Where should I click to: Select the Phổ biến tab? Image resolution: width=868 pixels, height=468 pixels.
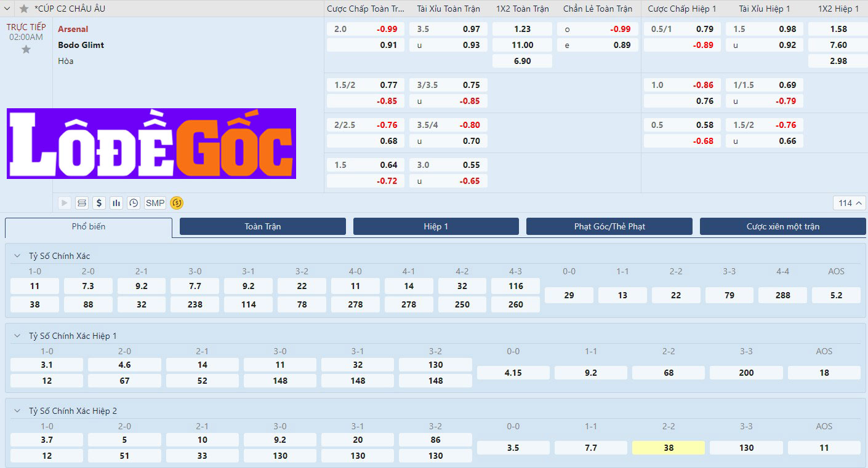[89, 227]
